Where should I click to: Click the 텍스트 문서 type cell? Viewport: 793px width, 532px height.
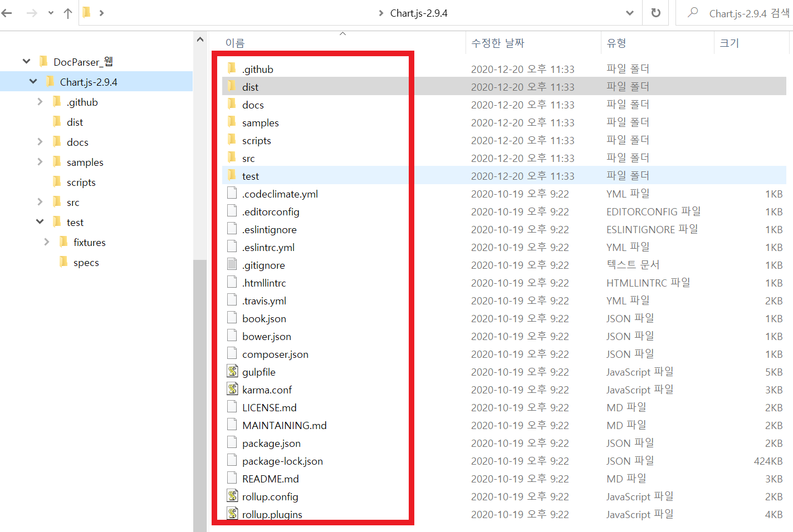click(633, 265)
